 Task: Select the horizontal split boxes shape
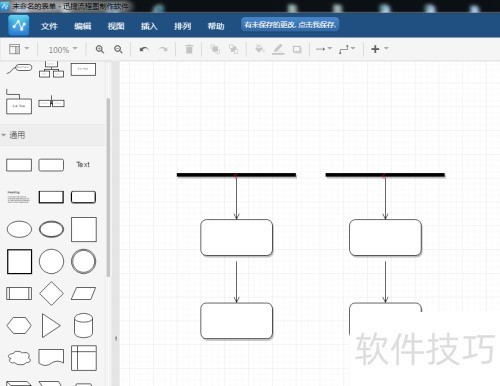point(51,102)
